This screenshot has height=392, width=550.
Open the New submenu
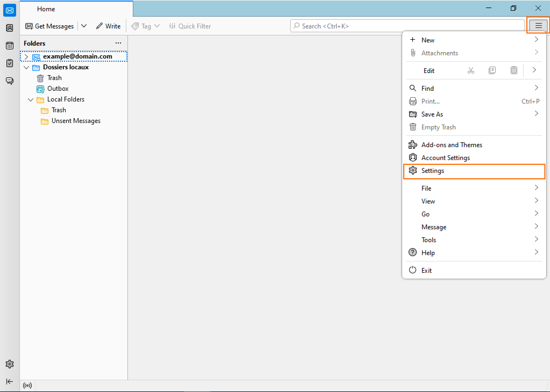pos(474,40)
